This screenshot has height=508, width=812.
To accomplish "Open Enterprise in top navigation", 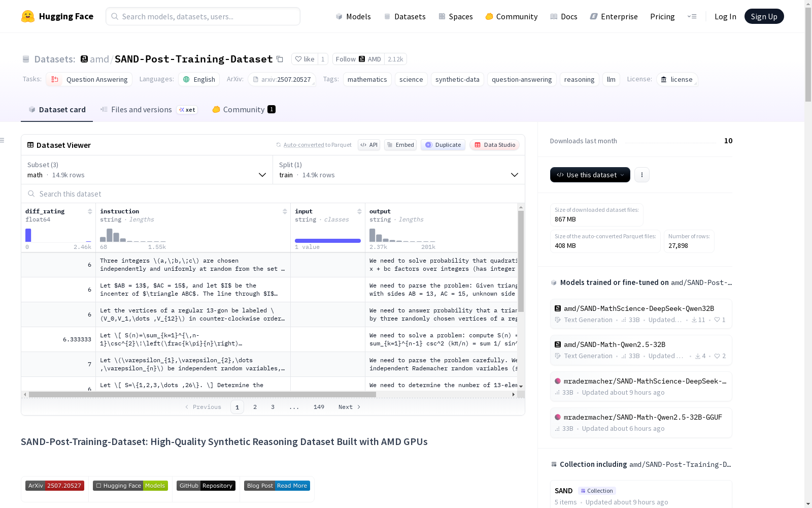I will pos(614,16).
